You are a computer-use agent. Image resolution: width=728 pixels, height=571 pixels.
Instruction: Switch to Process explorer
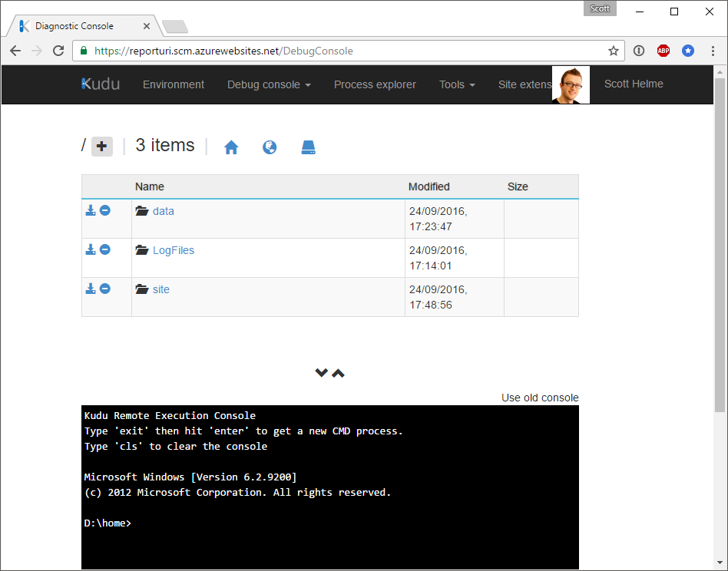tap(375, 85)
